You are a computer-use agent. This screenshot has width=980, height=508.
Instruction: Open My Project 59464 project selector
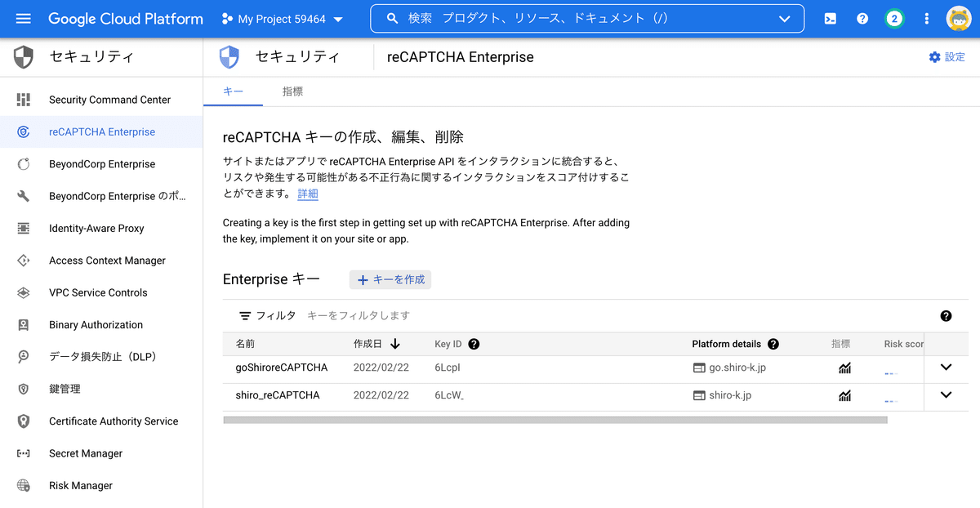coord(283,19)
